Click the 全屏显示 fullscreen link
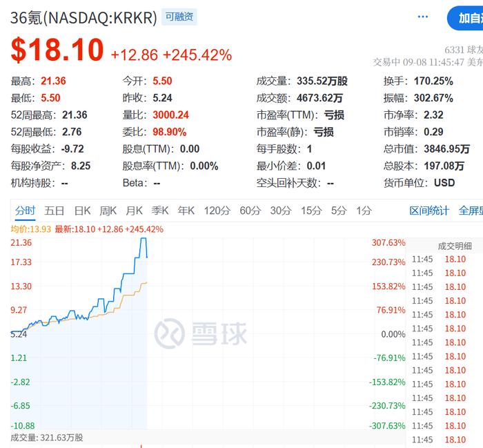Image resolution: width=483 pixels, height=448 pixels. pyautogui.click(x=471, y=211)
